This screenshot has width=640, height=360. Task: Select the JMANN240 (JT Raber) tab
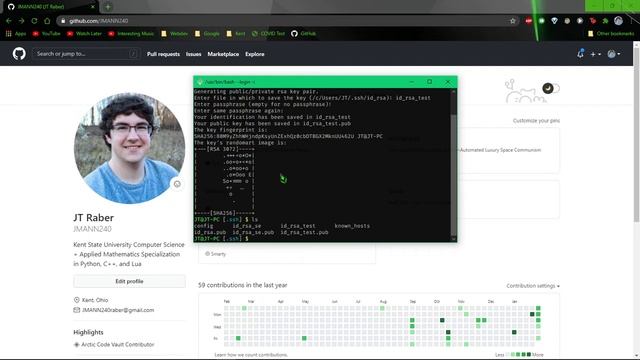click(51, 7)
